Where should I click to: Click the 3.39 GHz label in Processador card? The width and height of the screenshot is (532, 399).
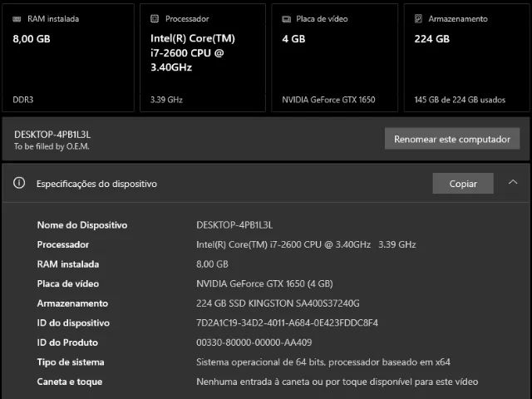166,100
